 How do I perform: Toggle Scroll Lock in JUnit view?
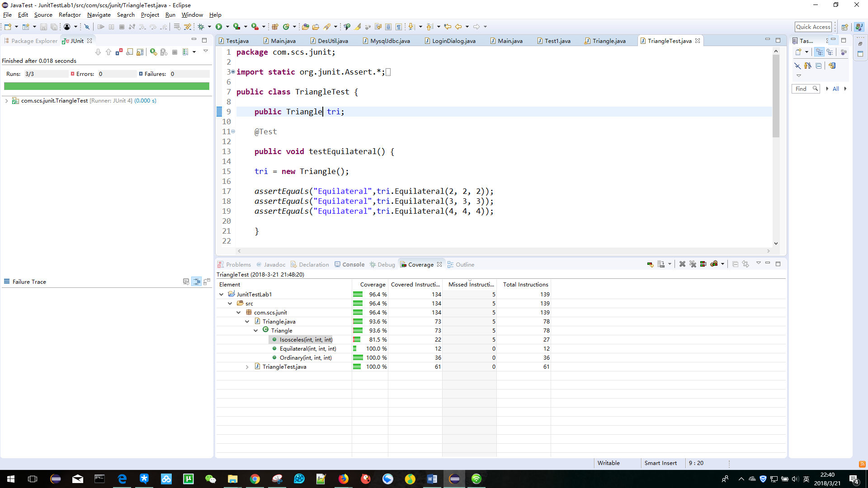click(140, 52)
